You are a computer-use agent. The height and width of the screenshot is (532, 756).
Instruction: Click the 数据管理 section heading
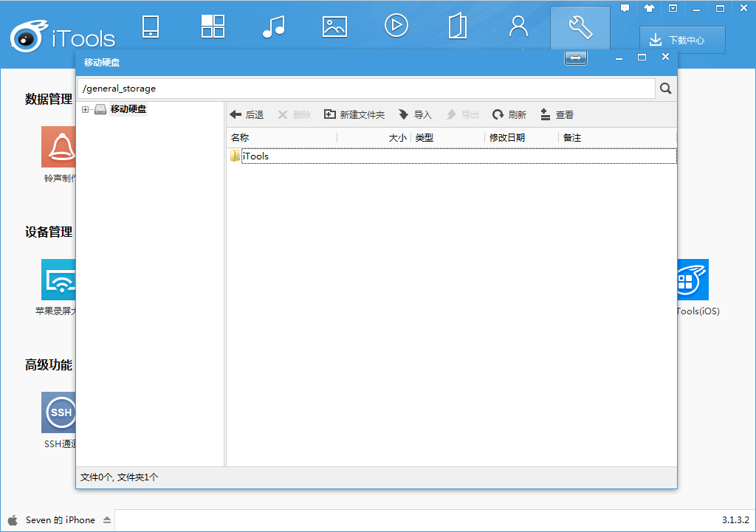tap(49, 100)
